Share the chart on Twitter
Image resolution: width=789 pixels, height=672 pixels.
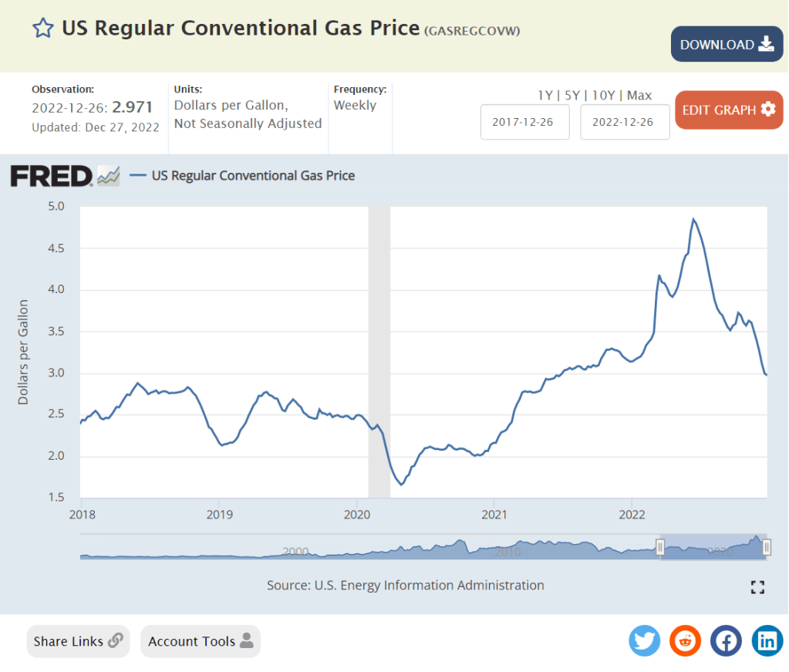[x=644, y=640]
